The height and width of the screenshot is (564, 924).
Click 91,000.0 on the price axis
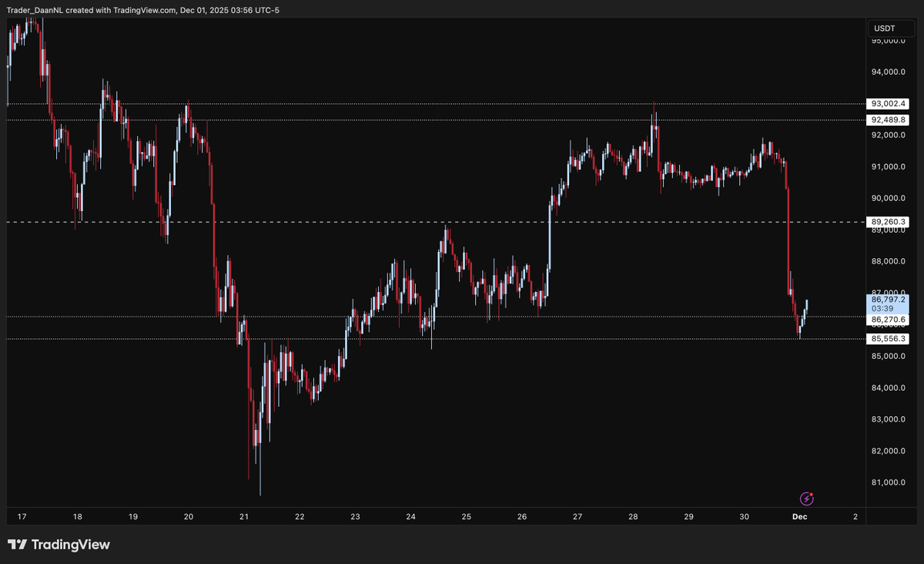888,167
